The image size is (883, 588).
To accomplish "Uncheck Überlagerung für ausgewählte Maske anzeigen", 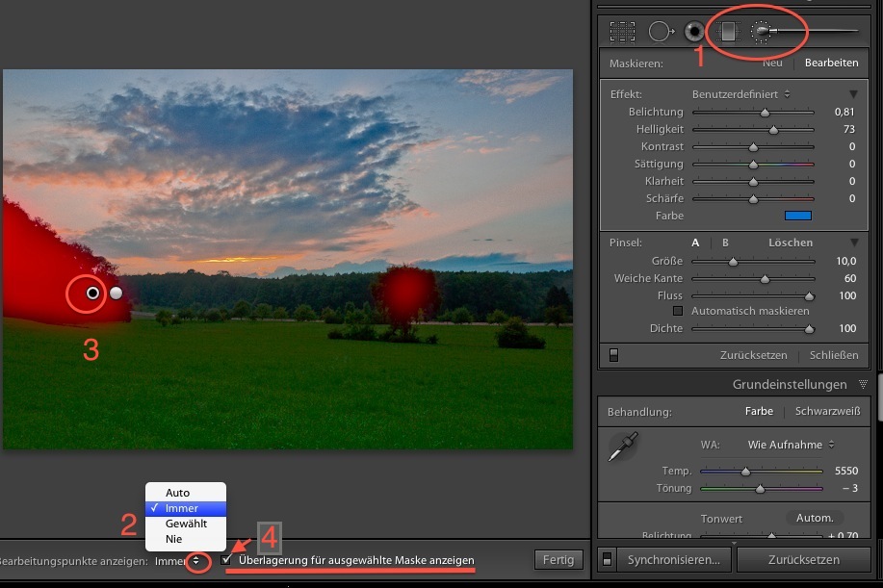I will pyautogui.click(x=226, y=559).
